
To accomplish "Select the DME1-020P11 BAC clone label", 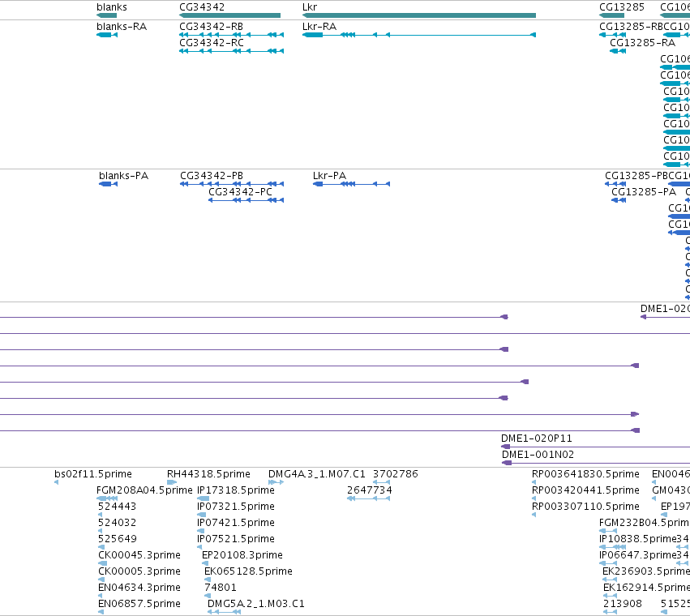I will (537, 438).
